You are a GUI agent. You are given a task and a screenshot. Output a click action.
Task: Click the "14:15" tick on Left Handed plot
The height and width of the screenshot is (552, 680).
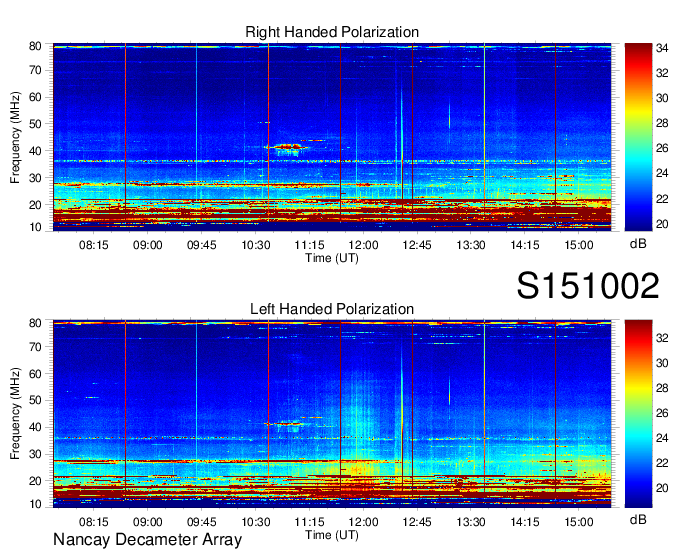pos(524,522)
